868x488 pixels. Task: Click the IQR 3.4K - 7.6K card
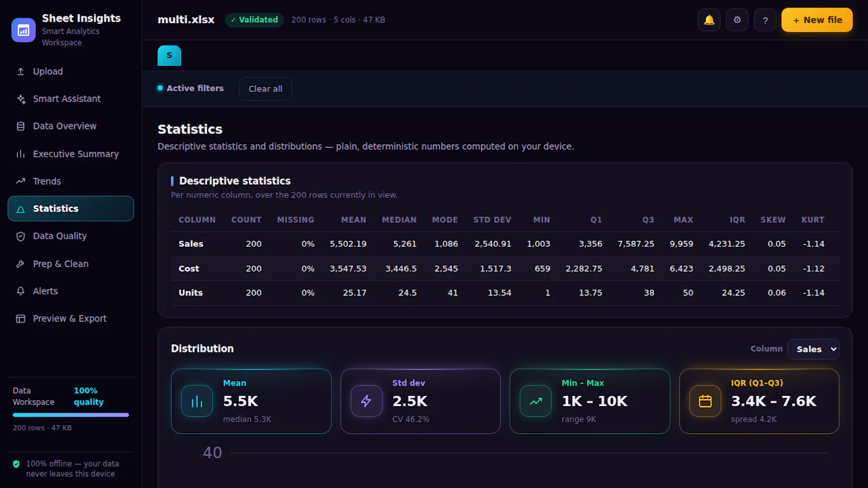pos(759,401)
